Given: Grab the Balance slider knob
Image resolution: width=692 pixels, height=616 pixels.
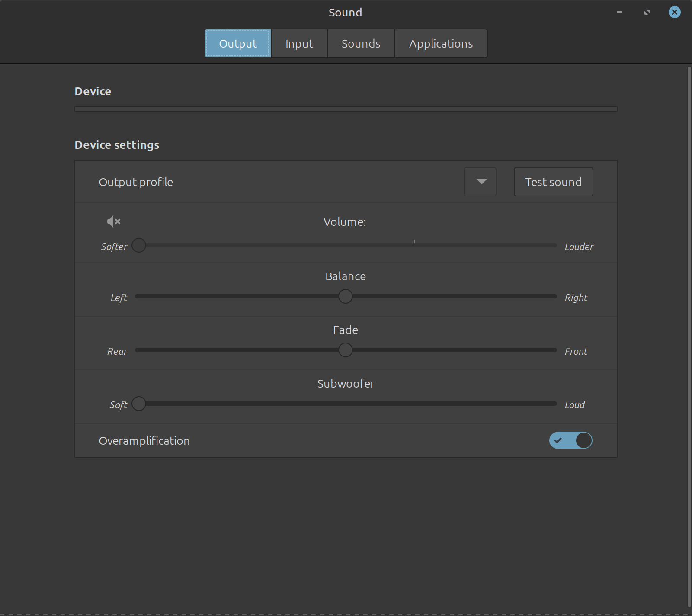Looking at the screenshot, I should coord(346,296).
